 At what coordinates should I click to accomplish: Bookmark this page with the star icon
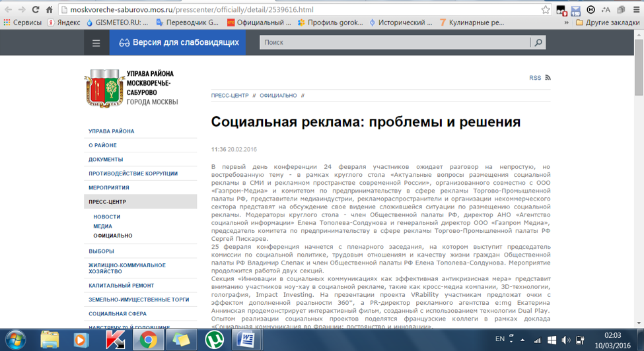[x=546, y=9]
